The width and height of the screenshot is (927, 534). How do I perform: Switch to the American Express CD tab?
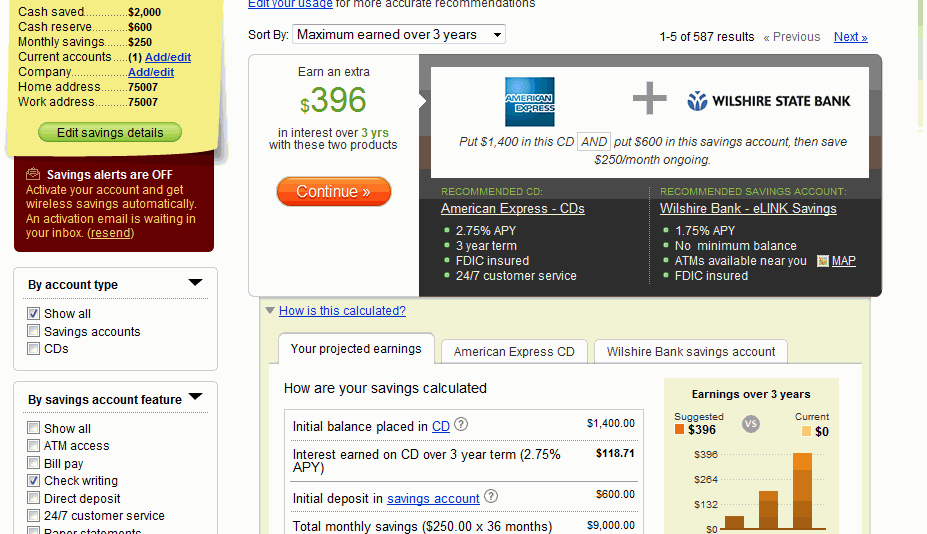[514, 351]
